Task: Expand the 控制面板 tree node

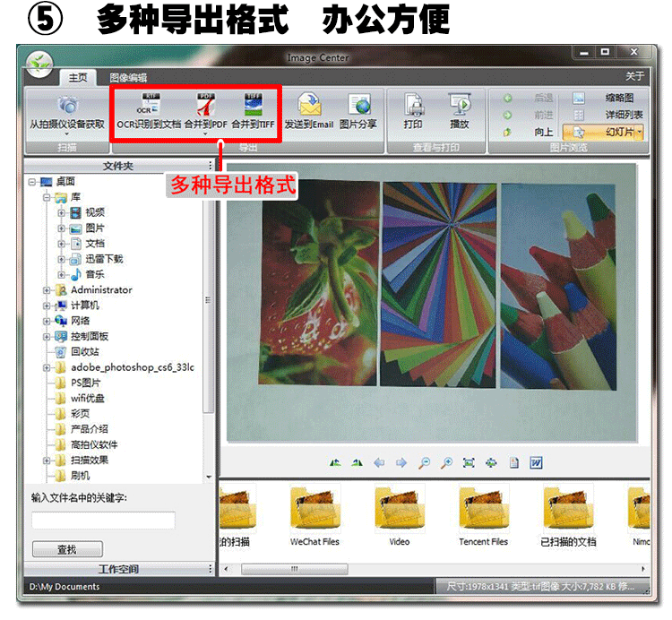Action: pyautogui.click(x=47, y=337)
